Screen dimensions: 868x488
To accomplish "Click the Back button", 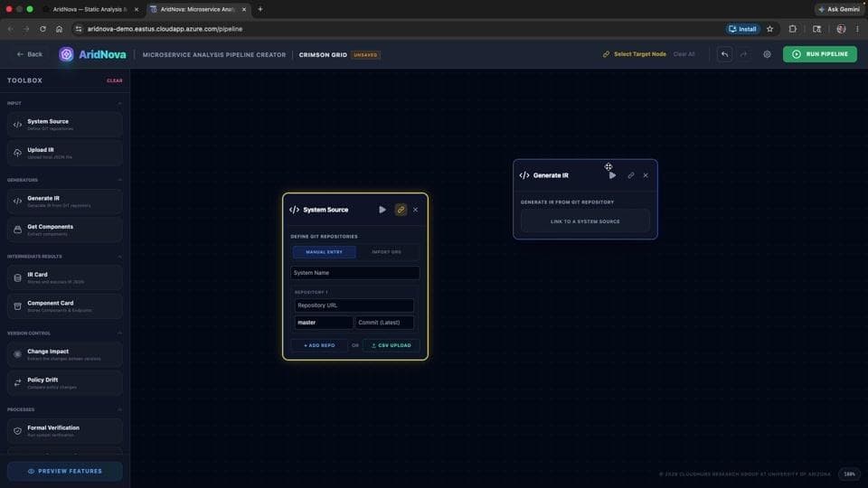I will point(29,54).
